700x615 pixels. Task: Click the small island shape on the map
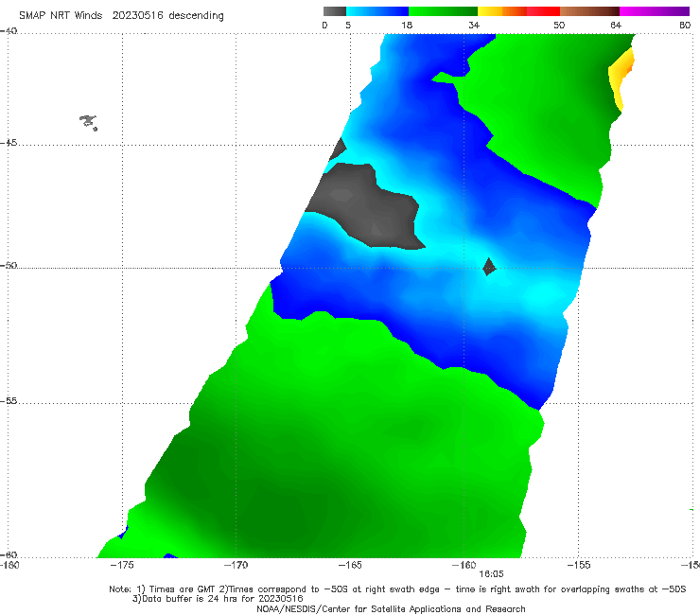(88, 122)
